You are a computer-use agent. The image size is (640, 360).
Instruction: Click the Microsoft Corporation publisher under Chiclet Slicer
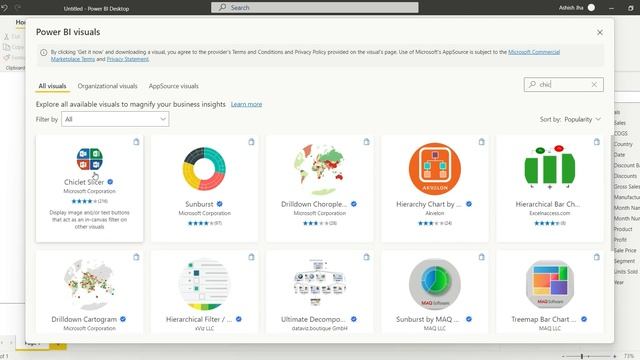pos(89,191)
